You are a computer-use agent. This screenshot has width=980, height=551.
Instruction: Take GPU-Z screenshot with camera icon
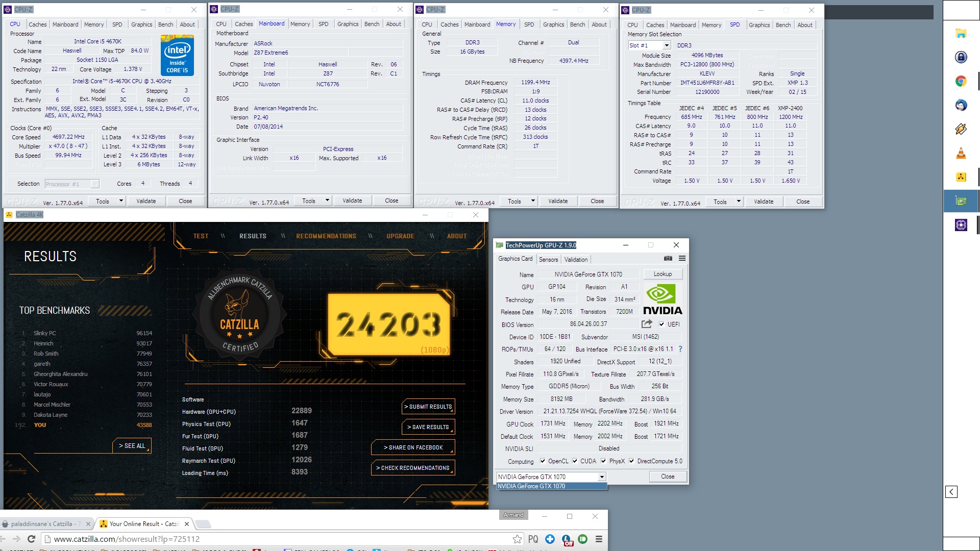pyautogui.click(x=668, y=259)
